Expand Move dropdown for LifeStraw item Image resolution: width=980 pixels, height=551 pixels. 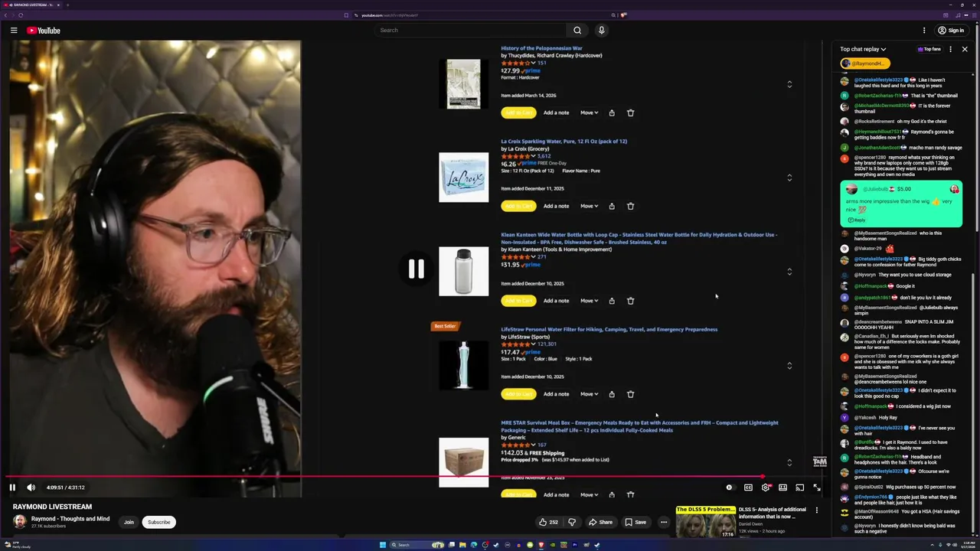click(x=589, y=394)
